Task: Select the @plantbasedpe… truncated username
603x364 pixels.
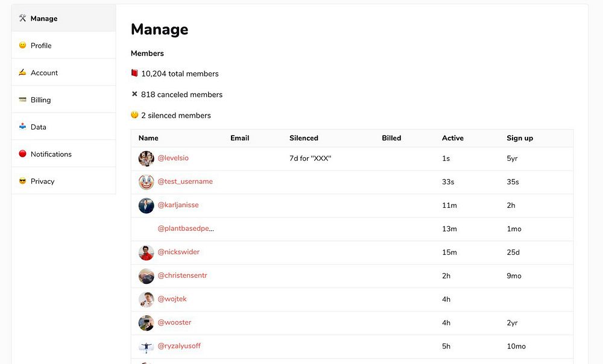Action: pos(186,228)
